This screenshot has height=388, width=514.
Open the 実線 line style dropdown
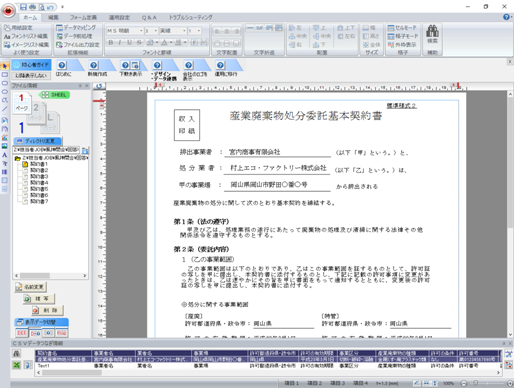click(x=184, y=31)
